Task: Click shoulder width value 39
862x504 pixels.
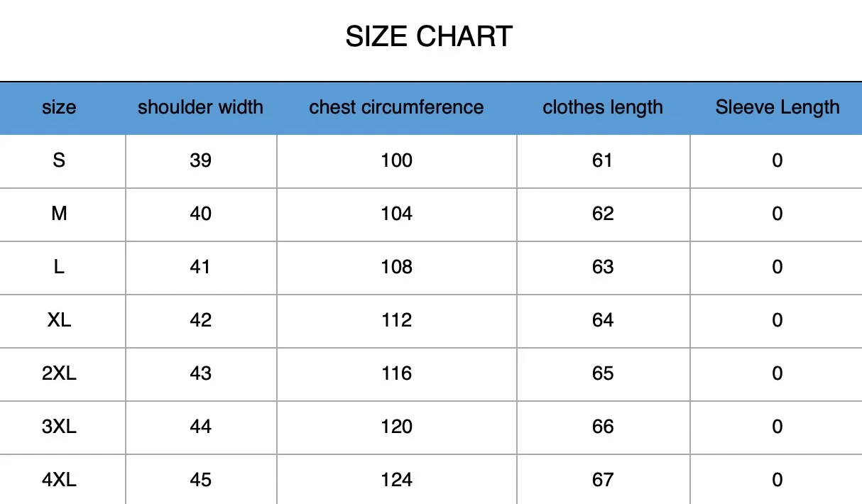Action: [200, 160]
